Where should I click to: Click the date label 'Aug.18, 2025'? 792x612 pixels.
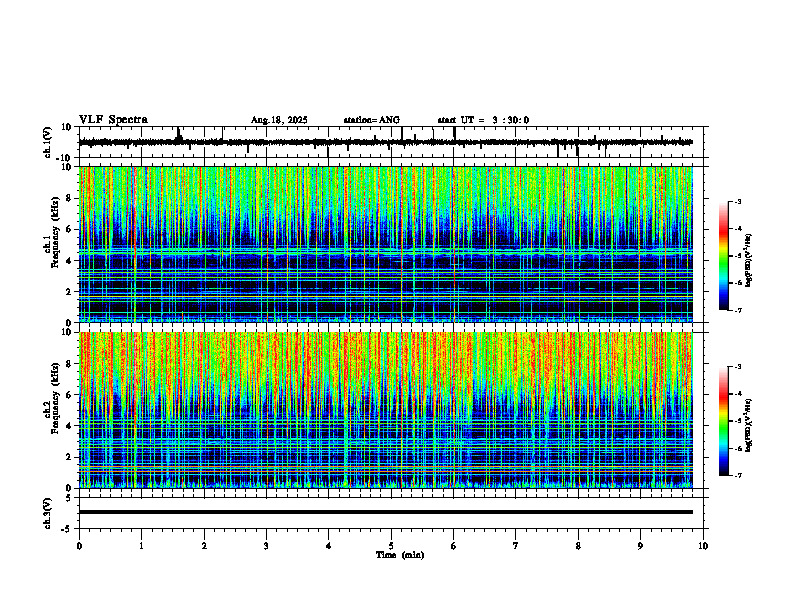click(279, 120)
